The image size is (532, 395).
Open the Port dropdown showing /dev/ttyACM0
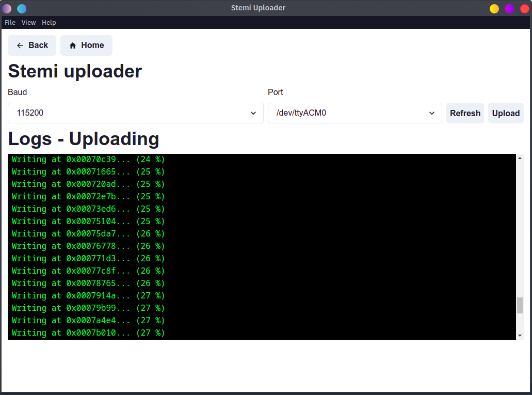tap(354, 113)
